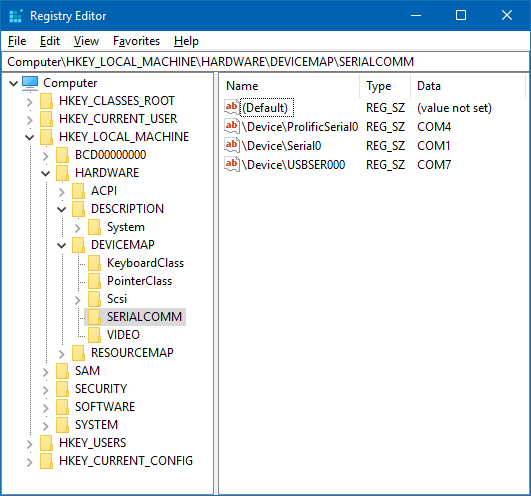
Task: Click the SECURITY folder icon
Action: (x=62, y=389)
